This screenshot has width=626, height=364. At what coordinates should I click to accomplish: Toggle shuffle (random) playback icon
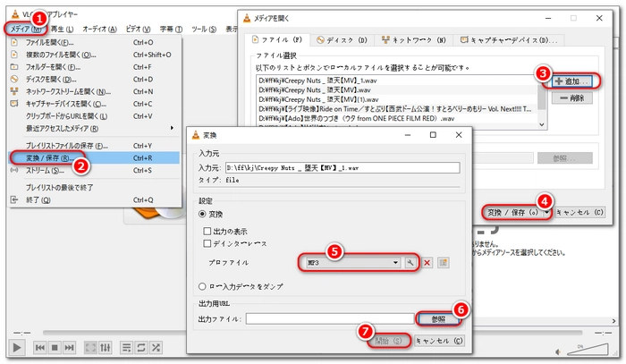point(156,347)
